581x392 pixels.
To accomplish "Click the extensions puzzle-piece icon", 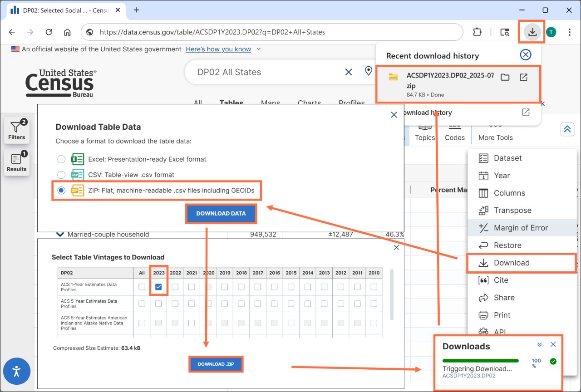I will click(477, 32).
